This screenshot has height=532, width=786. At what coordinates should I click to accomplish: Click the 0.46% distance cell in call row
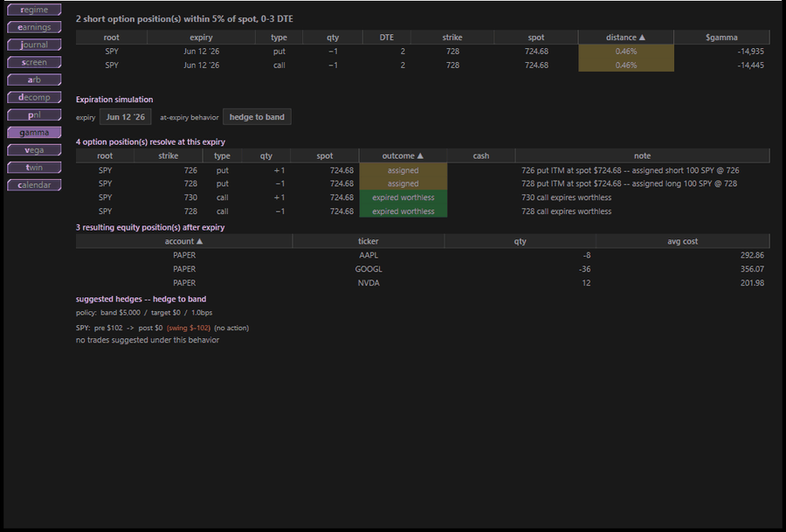[x=626, y=66]
